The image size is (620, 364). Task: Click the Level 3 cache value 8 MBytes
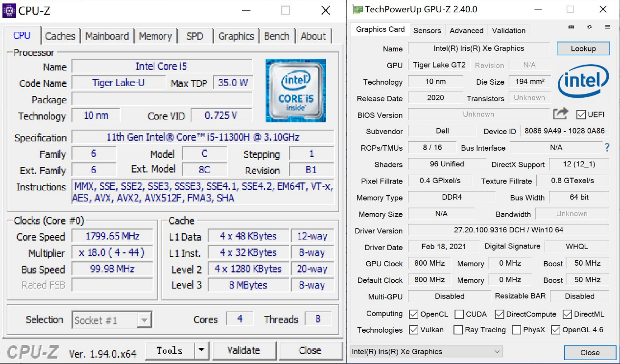[x=248, y=285]
